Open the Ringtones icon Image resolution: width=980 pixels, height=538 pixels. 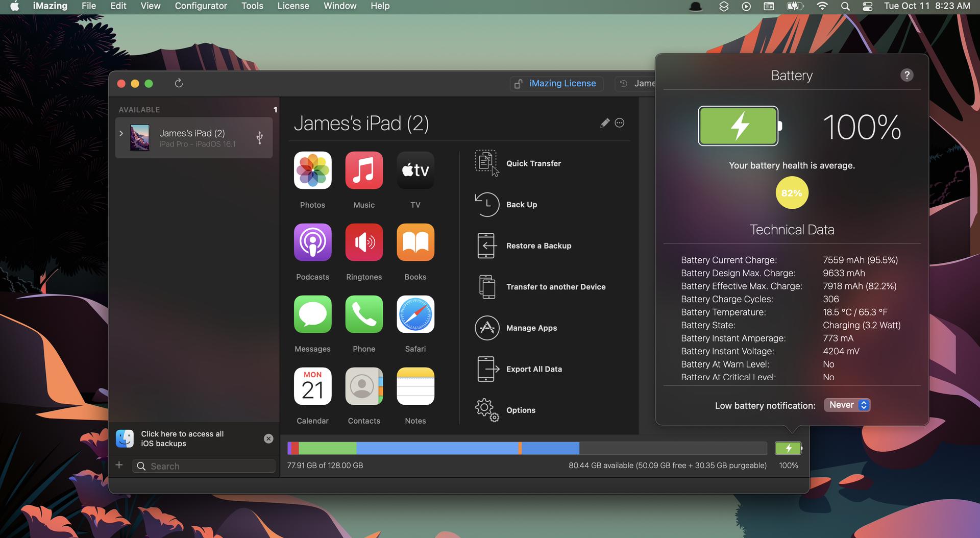(x=364, y=242)
